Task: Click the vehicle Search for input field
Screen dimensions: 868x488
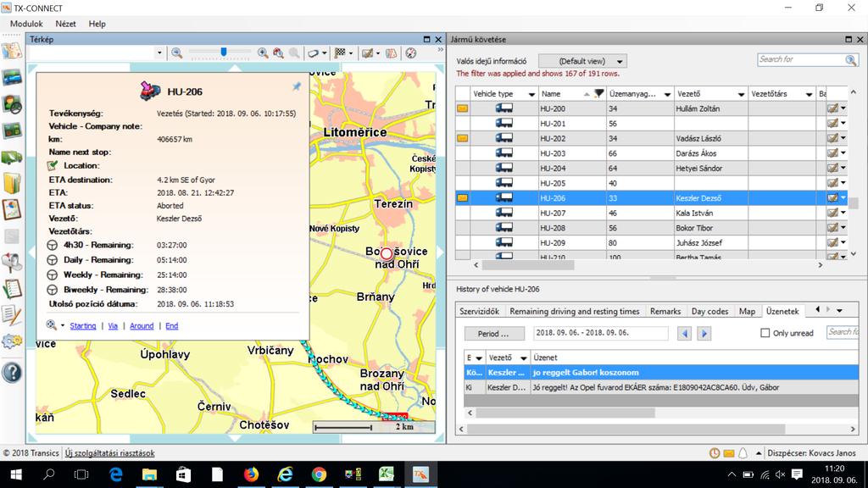Action: tap(801, 60)
